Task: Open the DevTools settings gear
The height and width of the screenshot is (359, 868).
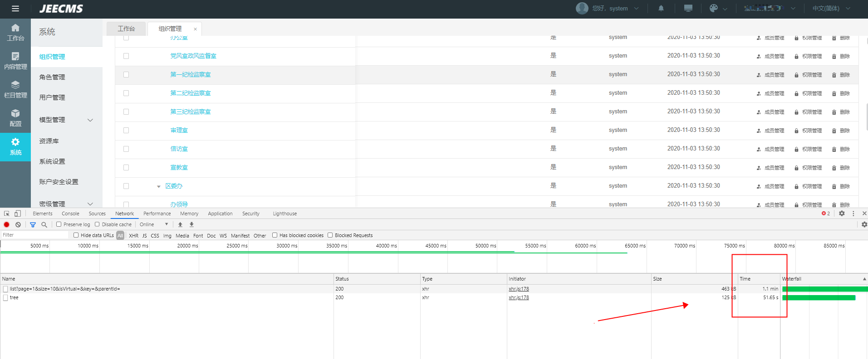Action: (842, 213)
